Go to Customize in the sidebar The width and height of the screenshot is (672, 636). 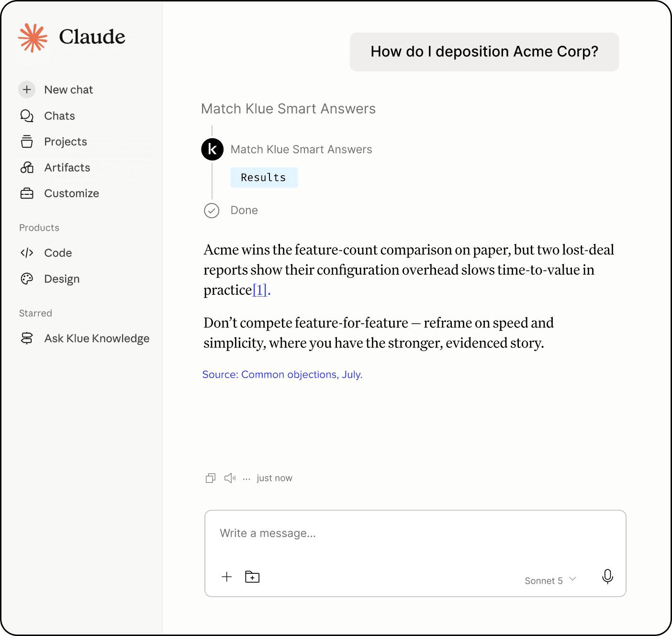coord(72,193)
